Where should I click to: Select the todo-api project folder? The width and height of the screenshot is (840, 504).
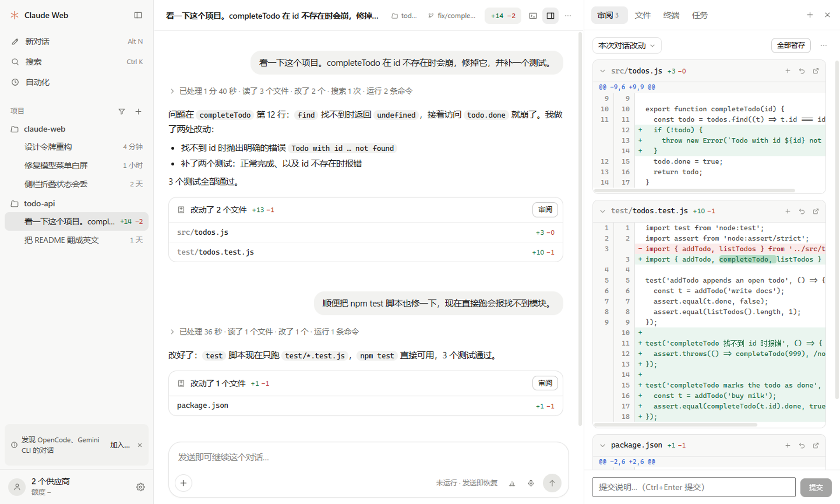(76, 204)
